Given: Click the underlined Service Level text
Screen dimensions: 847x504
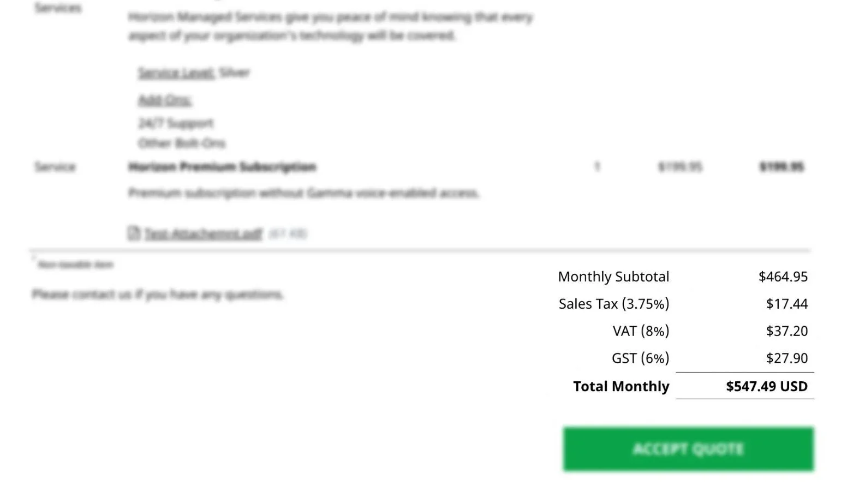Looking at the screenshot, I should [176, 73].
